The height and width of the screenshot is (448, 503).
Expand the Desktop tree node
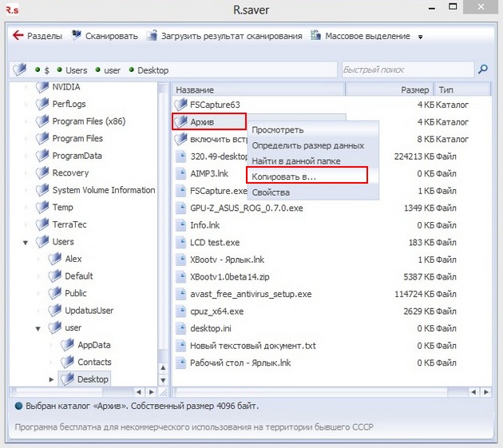click(x=51, y=379)
